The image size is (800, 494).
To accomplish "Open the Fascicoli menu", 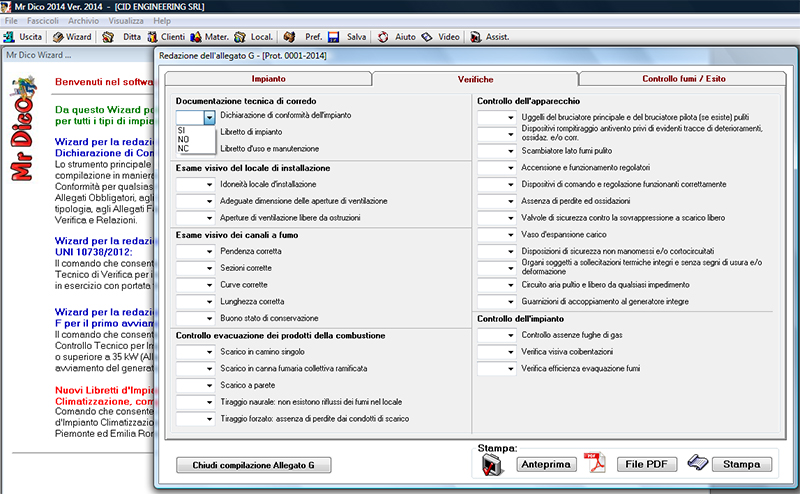I will click(x=43, y=20).
